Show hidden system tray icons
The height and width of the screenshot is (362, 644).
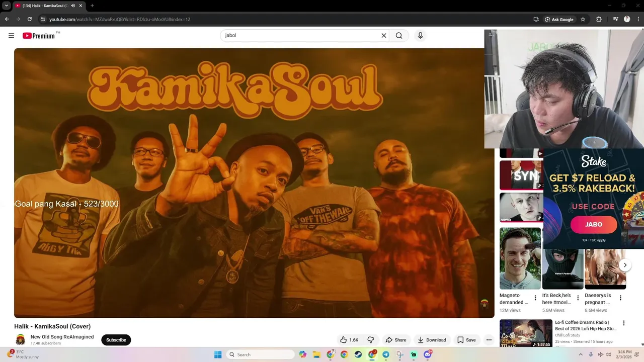click(580, 354)
